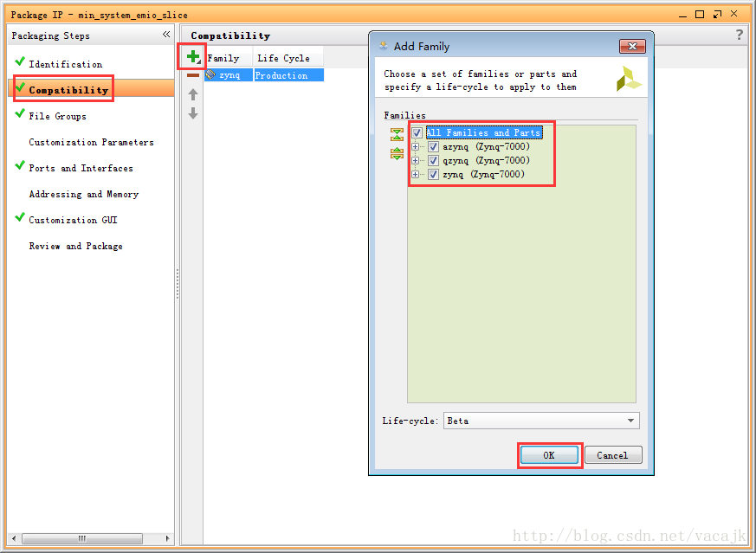Select the zynq row in the table
This screenshot has width=756, height=553.
pos(264,75)
